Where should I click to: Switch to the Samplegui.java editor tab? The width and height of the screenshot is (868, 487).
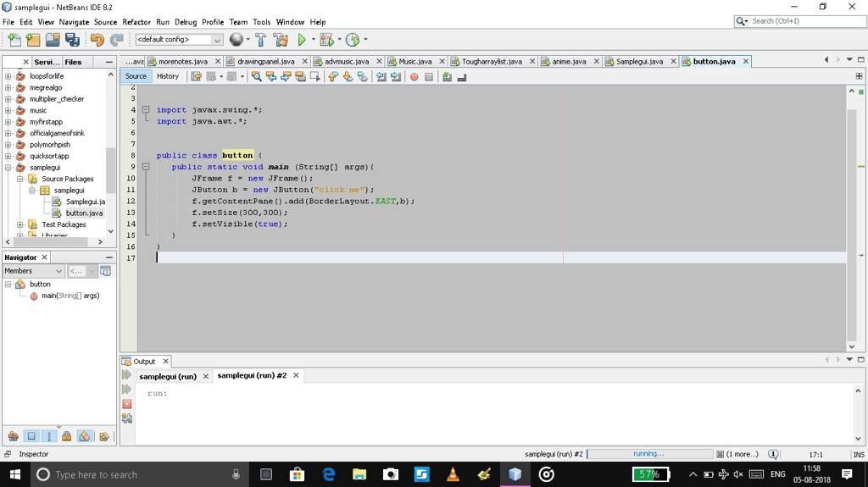click(x=639, y=62)
